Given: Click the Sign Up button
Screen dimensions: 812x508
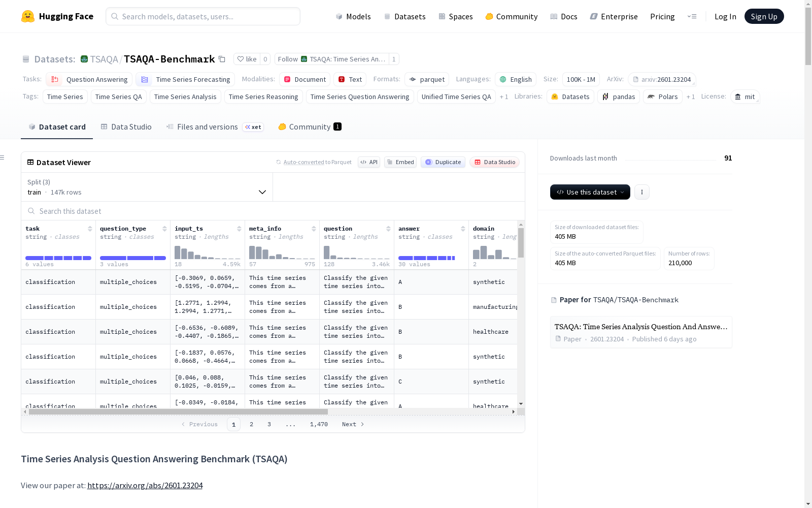Looking at the screenshot, I should pos(764,16).
